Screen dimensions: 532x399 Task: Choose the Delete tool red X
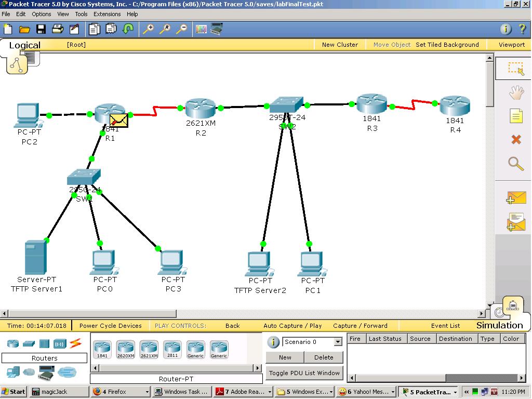tap(515, 139)
